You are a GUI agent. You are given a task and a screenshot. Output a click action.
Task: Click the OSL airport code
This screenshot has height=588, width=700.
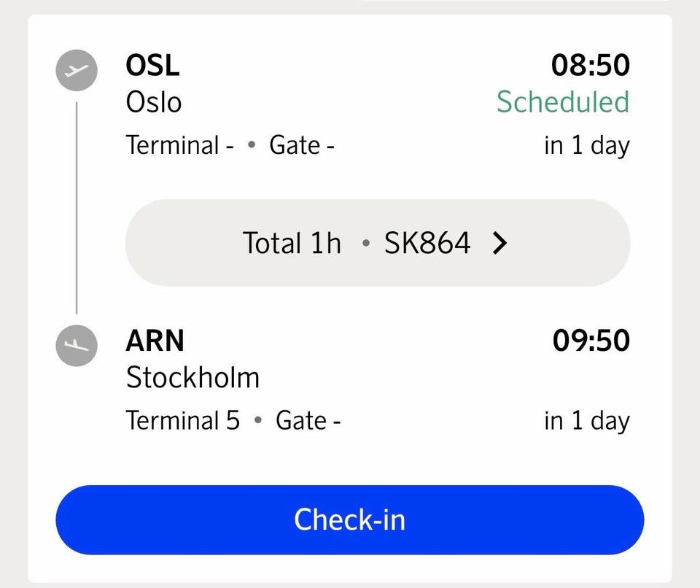[152, 65]
